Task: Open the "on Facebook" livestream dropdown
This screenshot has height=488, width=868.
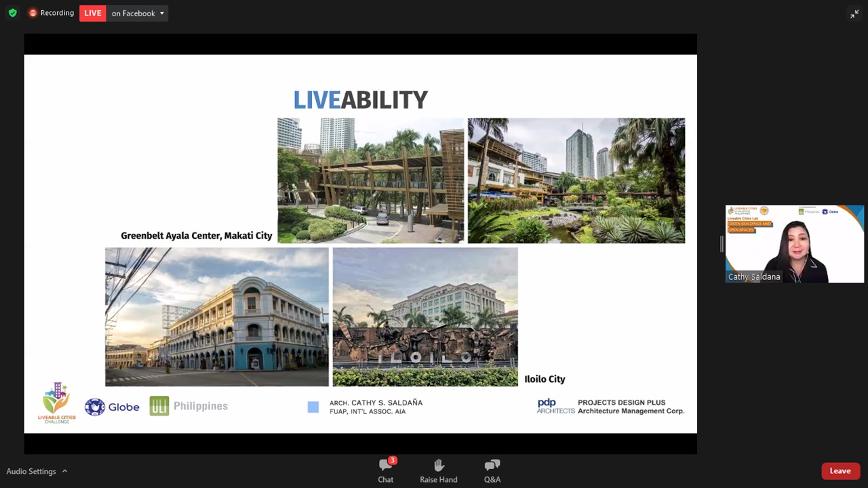Action: [x=138, y=13]
